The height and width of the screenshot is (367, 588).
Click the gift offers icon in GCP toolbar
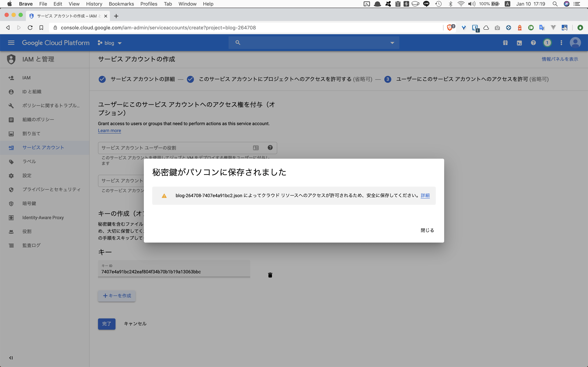tap(505, 42)
